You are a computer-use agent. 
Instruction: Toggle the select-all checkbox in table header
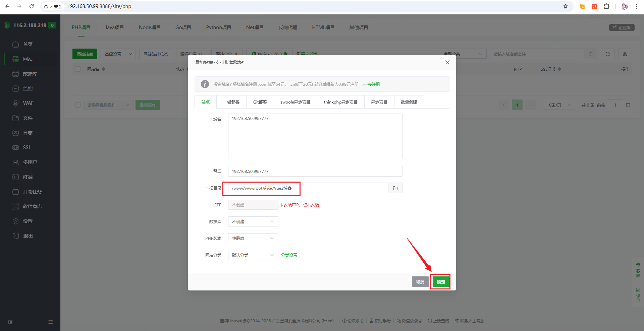78,69
